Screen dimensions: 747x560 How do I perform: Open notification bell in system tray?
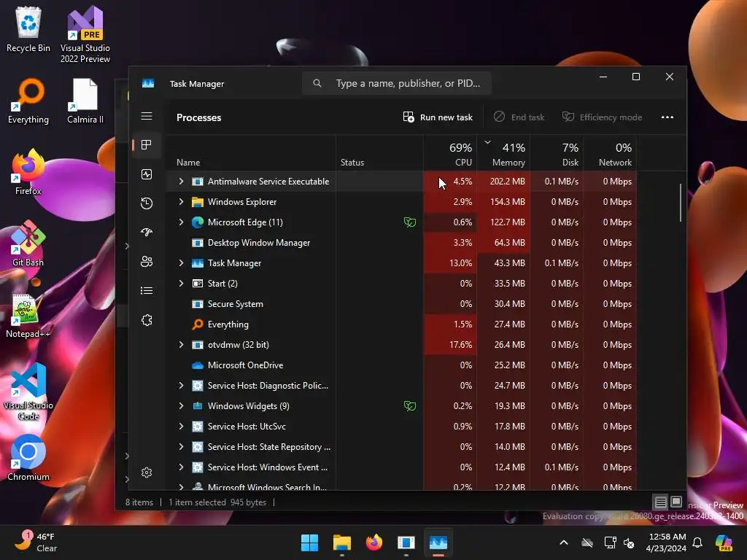point(697,542)
